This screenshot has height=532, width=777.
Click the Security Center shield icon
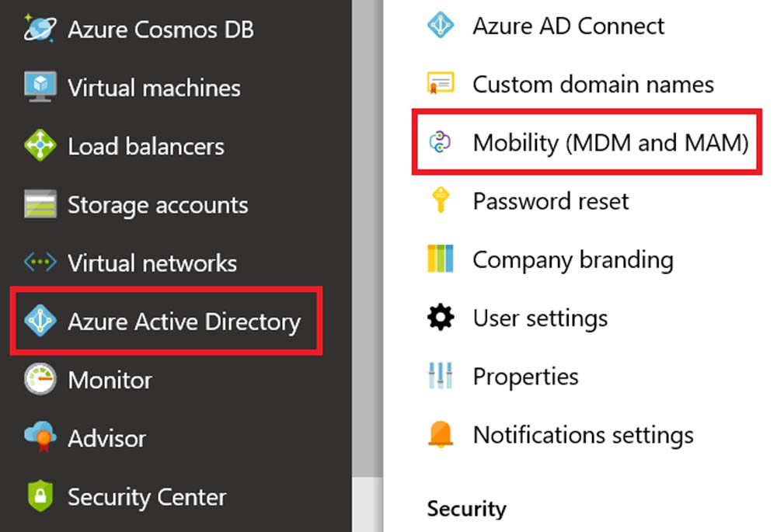pos(40,495)
